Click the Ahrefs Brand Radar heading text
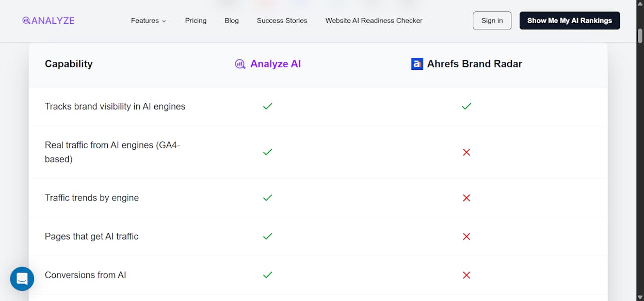This screenshot has width=644, height=301. [475, 64]
